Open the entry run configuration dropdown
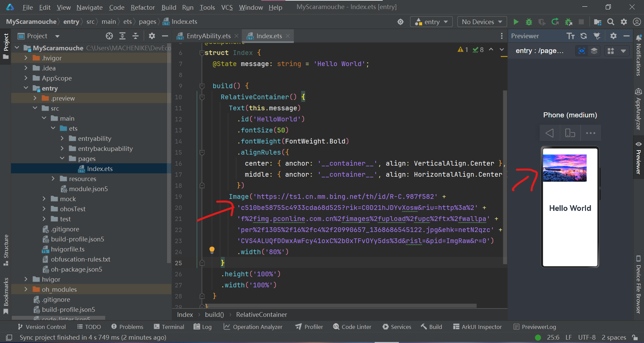 pos(431,22)
